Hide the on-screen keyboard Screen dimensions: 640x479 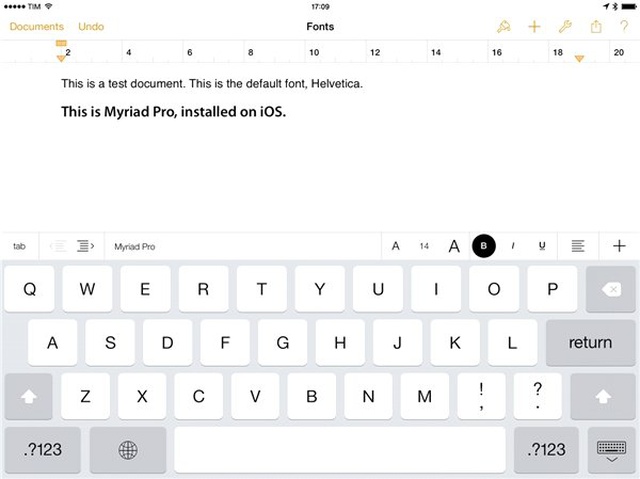[611, 450]
